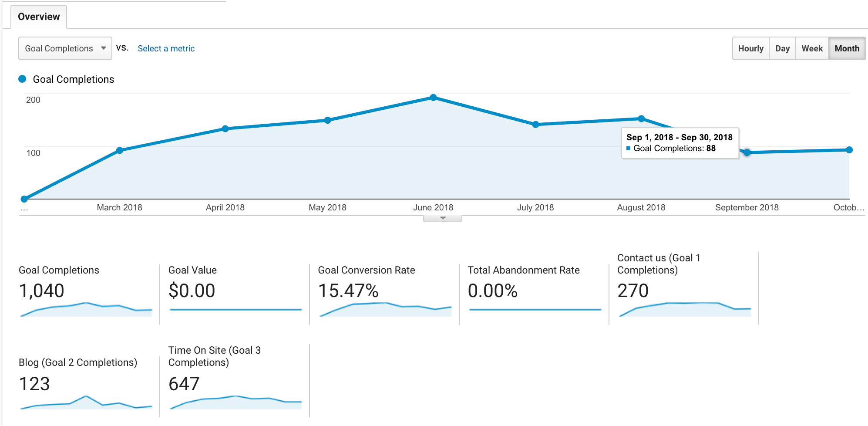Screen dimensions: 868x426
Task: Open the Goal Completions 1,040 sparkline
Action: pos(86,309)
